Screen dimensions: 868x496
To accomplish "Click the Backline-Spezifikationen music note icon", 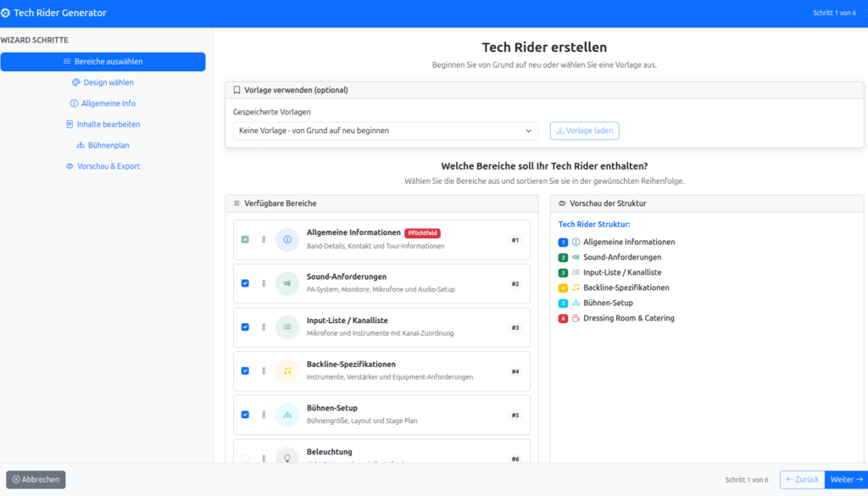I will (287, 371).
